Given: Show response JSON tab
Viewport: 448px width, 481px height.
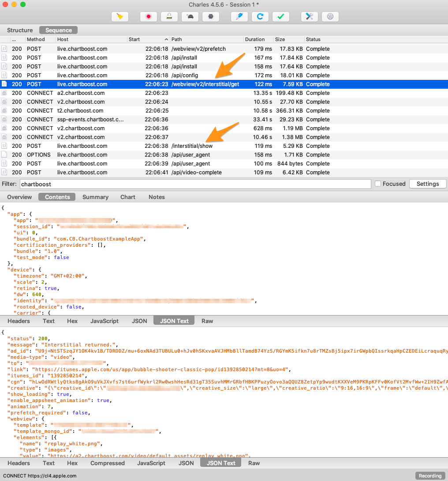Looking at the screenshot, I should pyautogui.click(x=186, y=463).
